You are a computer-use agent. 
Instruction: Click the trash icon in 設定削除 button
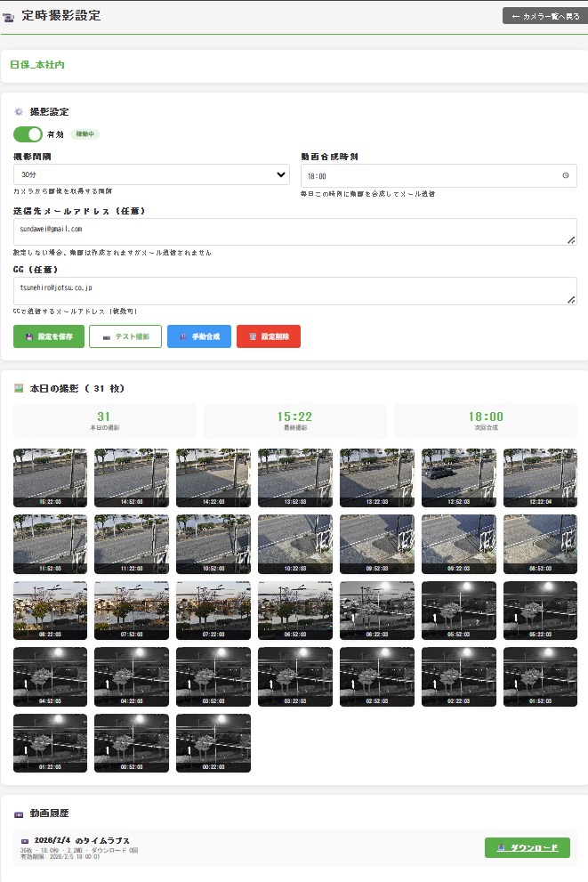tap(253, 336)
